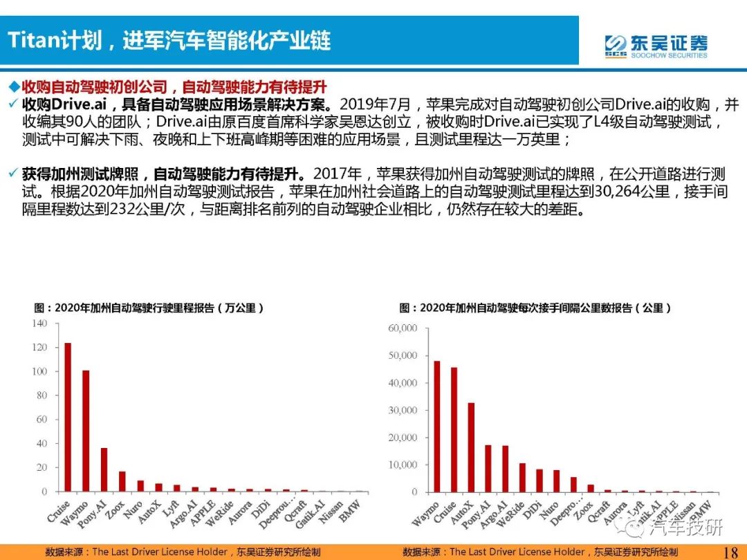Click the bold text '获得加州测试牌照，自动驾驶能力有待提升。'

coord(163,174)
